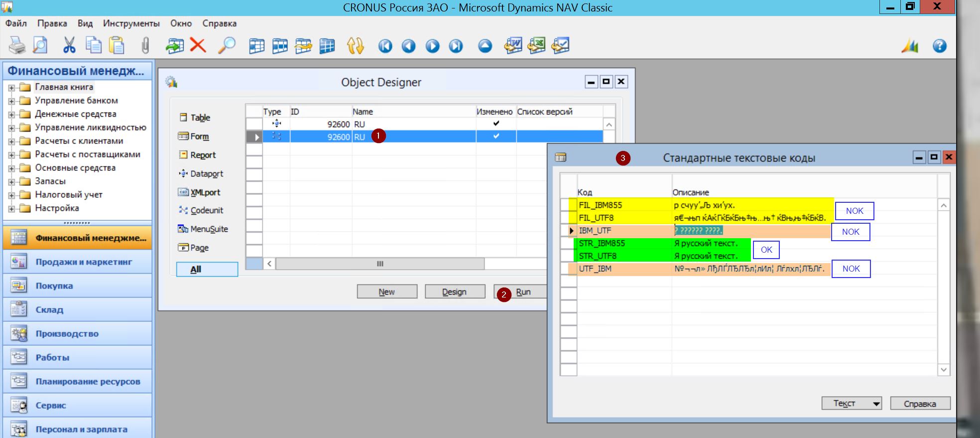Click the blue Help question mark icon
This screenshot has width=980, height=438.
[x=939, y=46]
